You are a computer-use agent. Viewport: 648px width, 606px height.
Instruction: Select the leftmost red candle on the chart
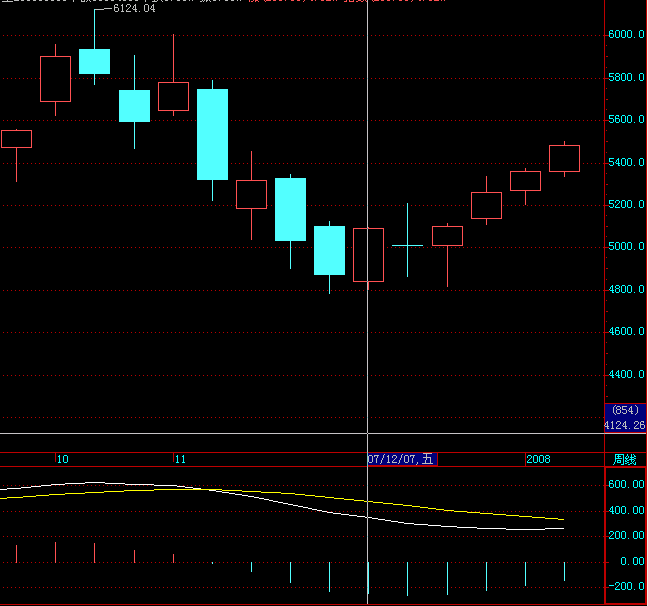click(x=16, y=139)
